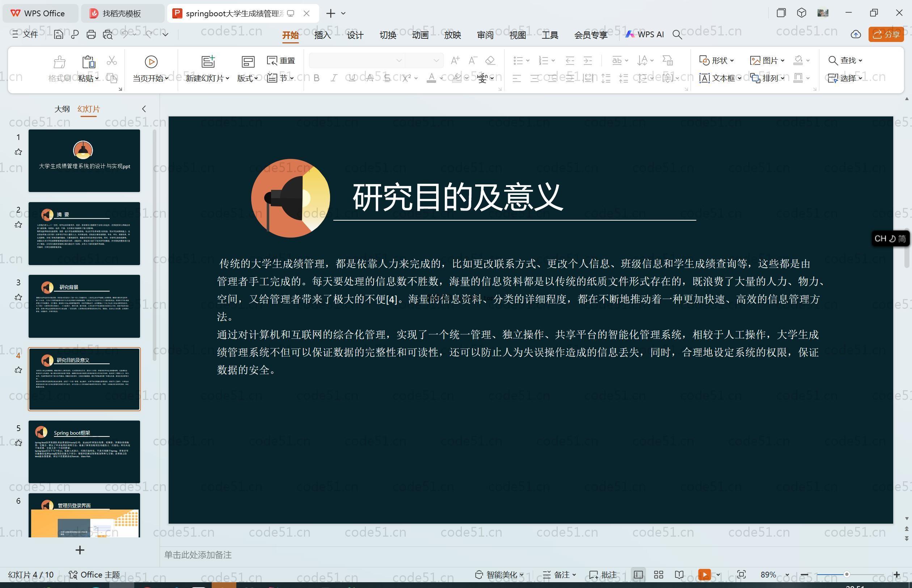Start slideshow from current page icon
Viewport: 912px width, 588px height.
coord(151,61)
